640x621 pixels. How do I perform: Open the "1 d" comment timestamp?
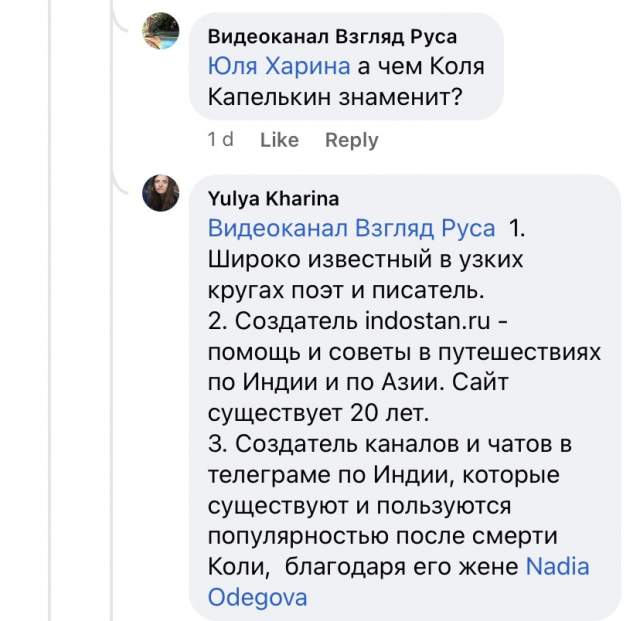tap(220, 140)
